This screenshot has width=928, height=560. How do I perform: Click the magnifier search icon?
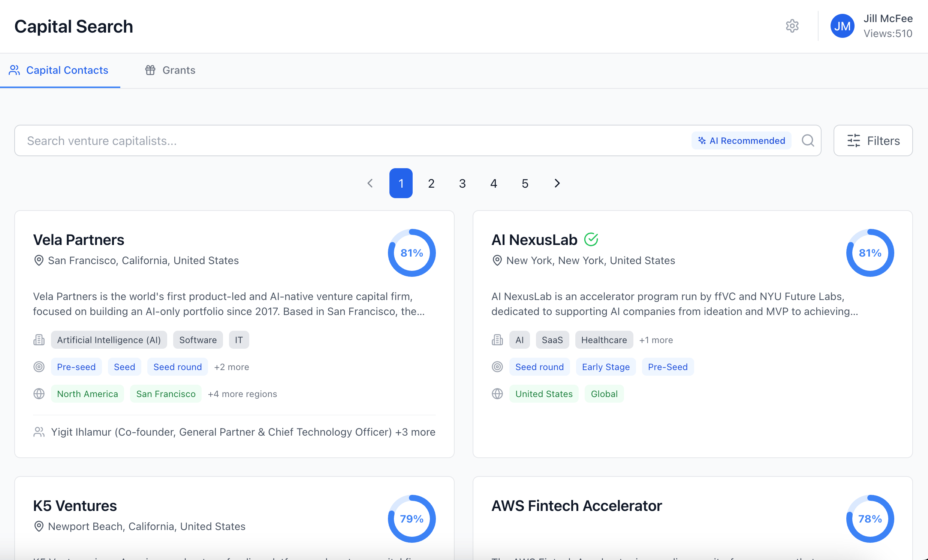pyautogui.click(x=807, y=140)
